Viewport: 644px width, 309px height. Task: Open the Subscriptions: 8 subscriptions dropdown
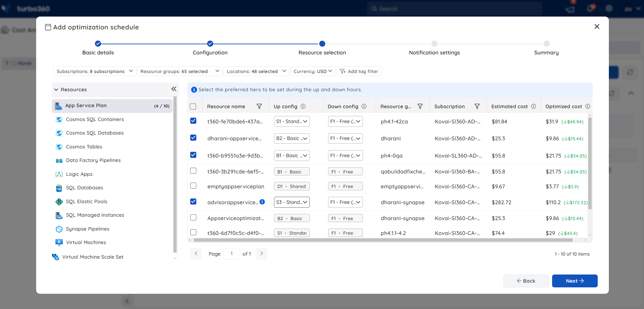95,71
